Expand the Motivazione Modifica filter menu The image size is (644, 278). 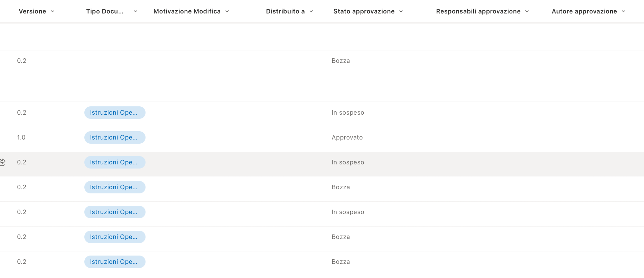coord(227,11)
